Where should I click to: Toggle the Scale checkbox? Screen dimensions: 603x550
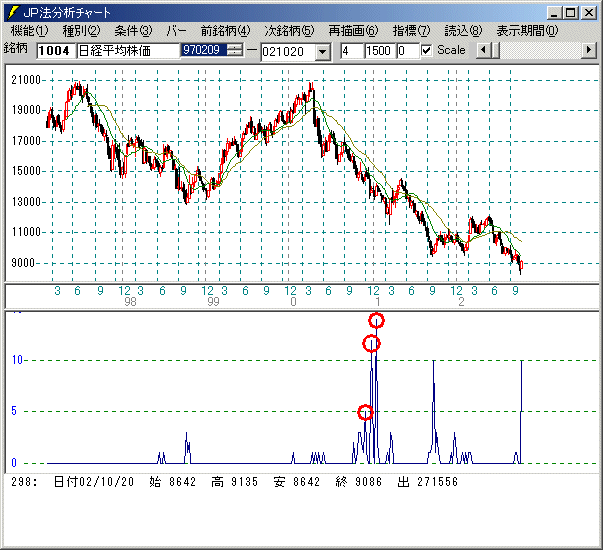coord(426,50)
